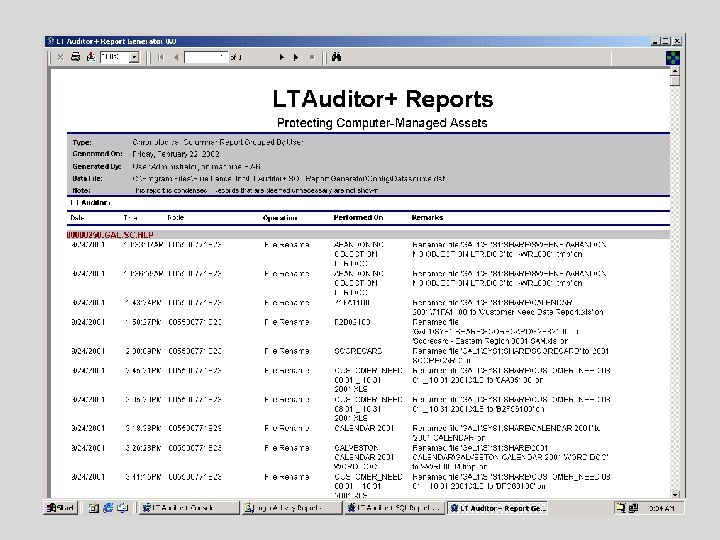720x540 pixels.
Task: Click the Date column header
Action: 77,218
